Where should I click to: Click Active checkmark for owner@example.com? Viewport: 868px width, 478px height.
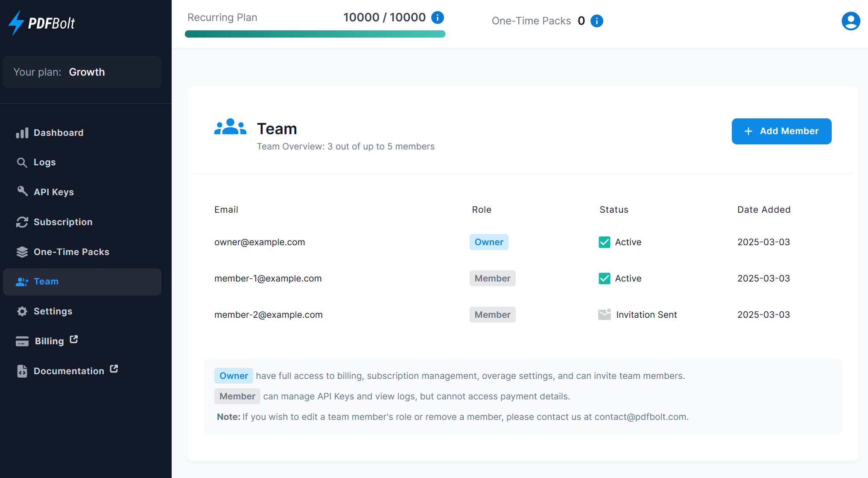[x=604, y=242]
